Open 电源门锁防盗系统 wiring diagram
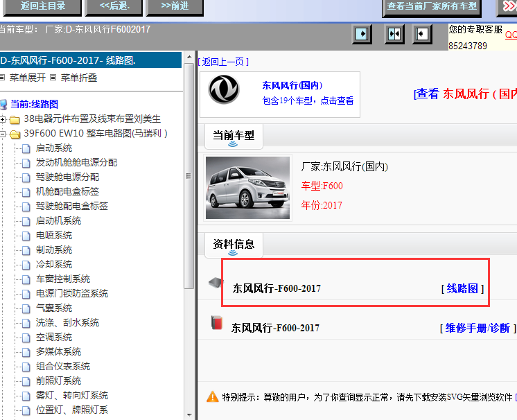The height and width of the screenshot is (420, 517). 72,293
